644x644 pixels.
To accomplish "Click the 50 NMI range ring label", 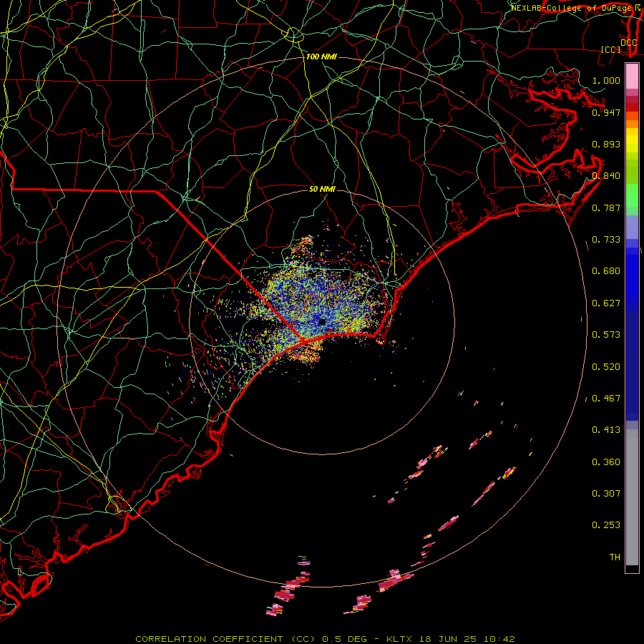I will tap(322, 189).
